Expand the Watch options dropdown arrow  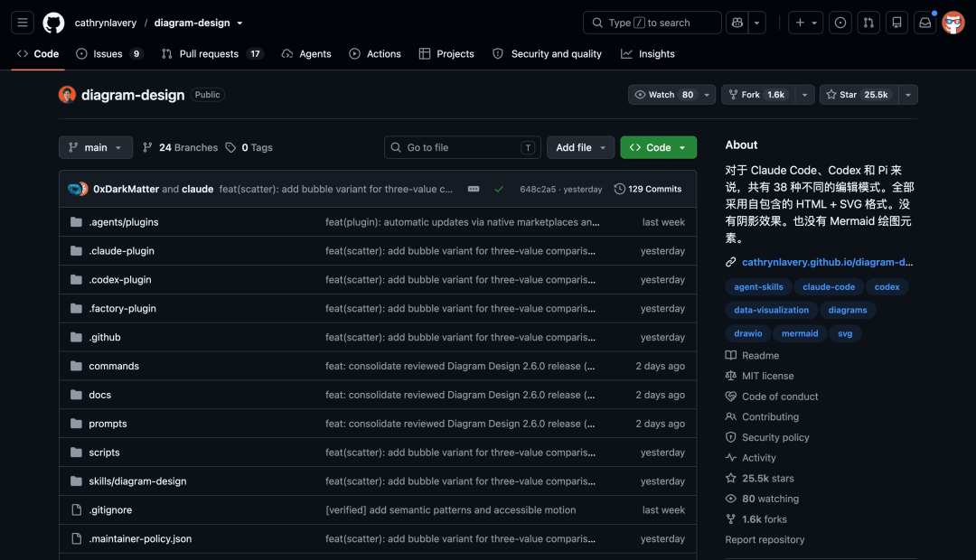pos(707,95)
